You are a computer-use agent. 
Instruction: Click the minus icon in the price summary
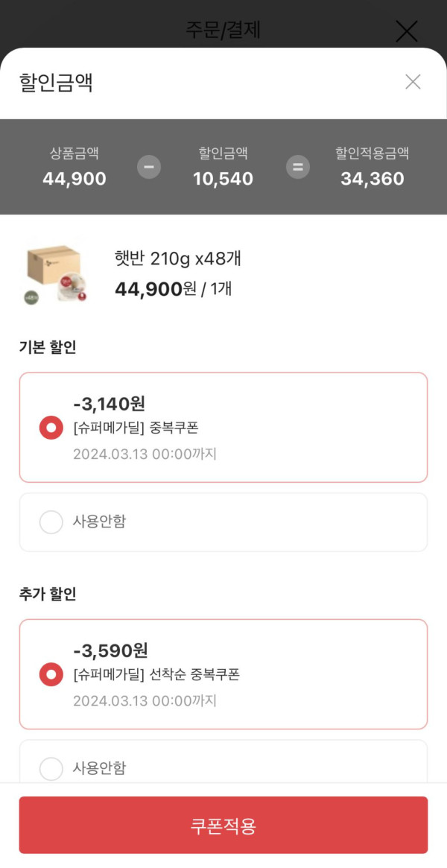pyautogui.click(x=149, y=167)
